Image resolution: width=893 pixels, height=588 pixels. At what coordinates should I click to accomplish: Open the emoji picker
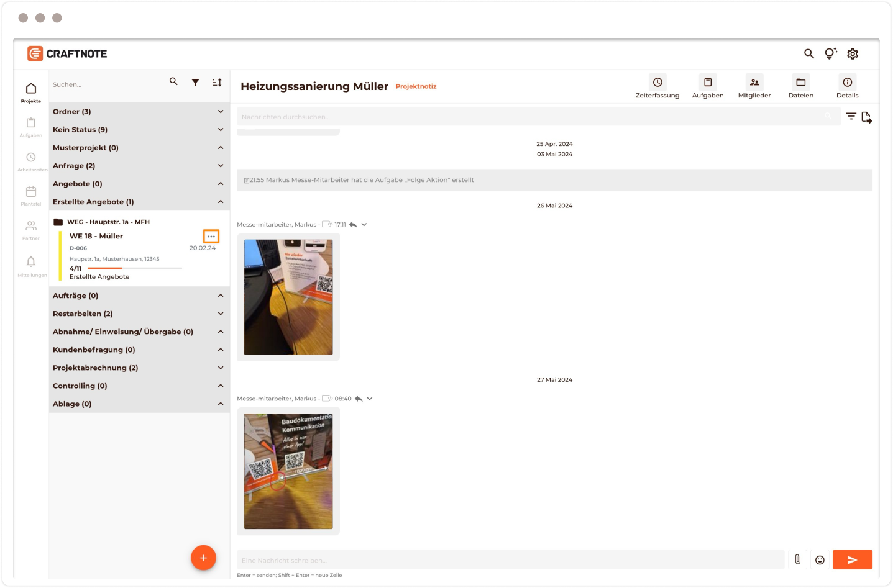820,559
